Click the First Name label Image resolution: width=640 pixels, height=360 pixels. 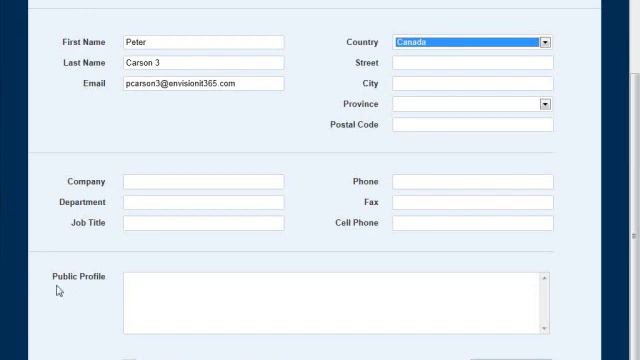click(84, 42)
